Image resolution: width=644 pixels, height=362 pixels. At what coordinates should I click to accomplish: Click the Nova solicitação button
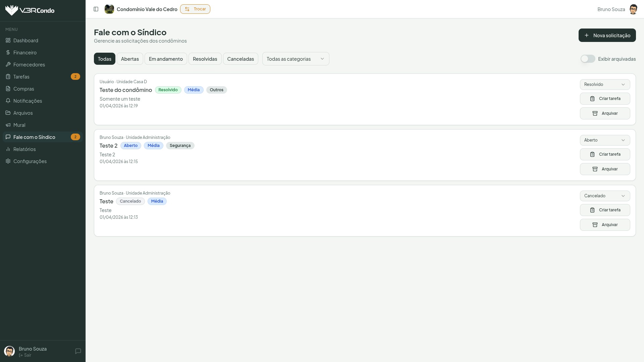[x=607, y=35]
